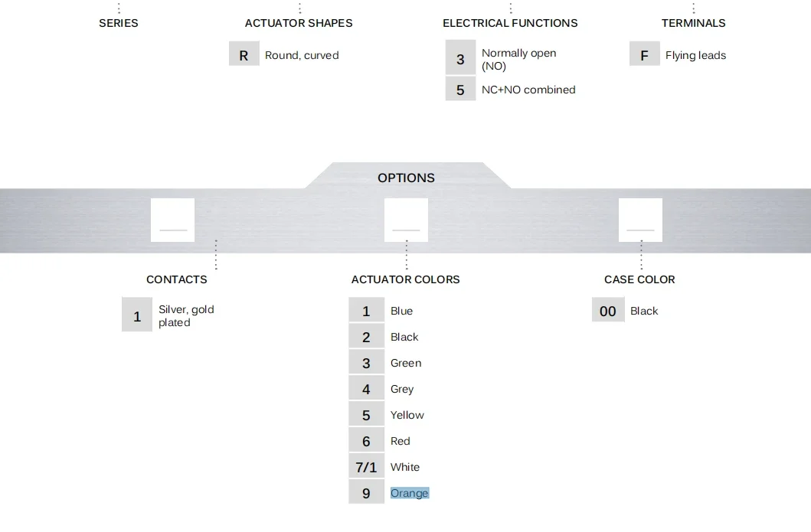Choose actuator color code 4 Grey
Screen dimensions: 811x532
[366, 389]
